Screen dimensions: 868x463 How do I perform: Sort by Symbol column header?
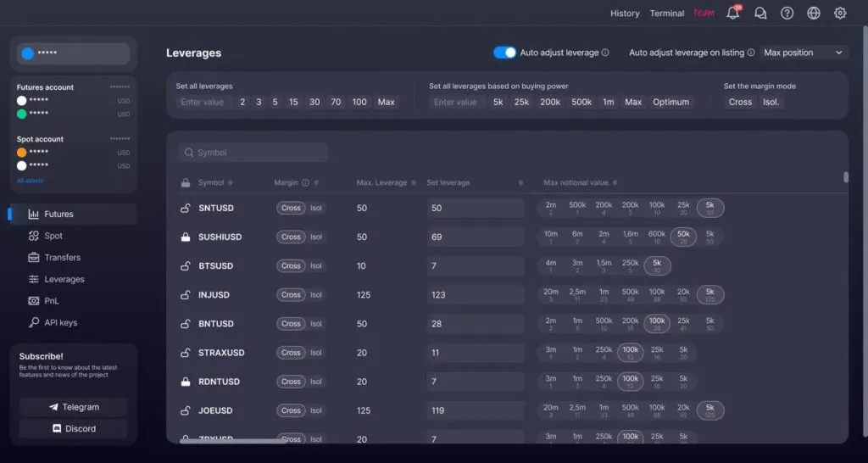tap(211, 183)
